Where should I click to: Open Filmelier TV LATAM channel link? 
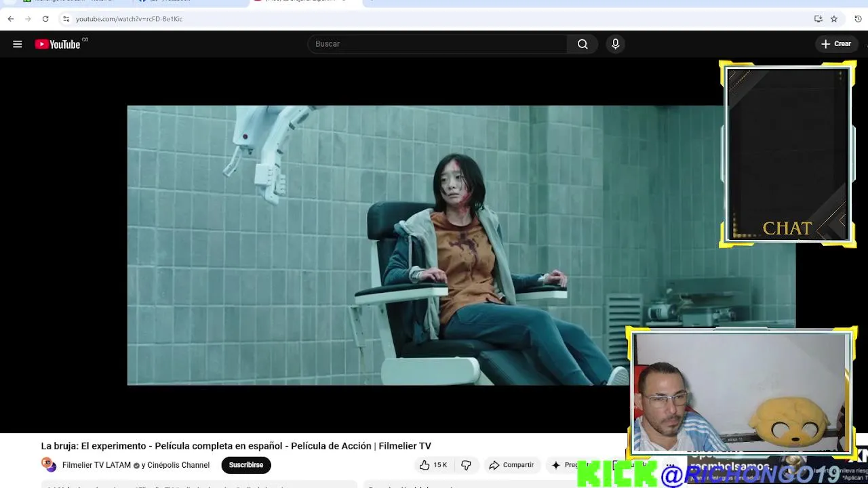[x=96, y=466]
